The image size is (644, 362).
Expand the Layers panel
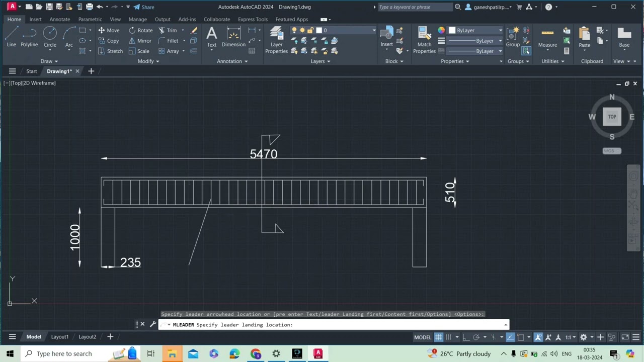coord(320,61)
